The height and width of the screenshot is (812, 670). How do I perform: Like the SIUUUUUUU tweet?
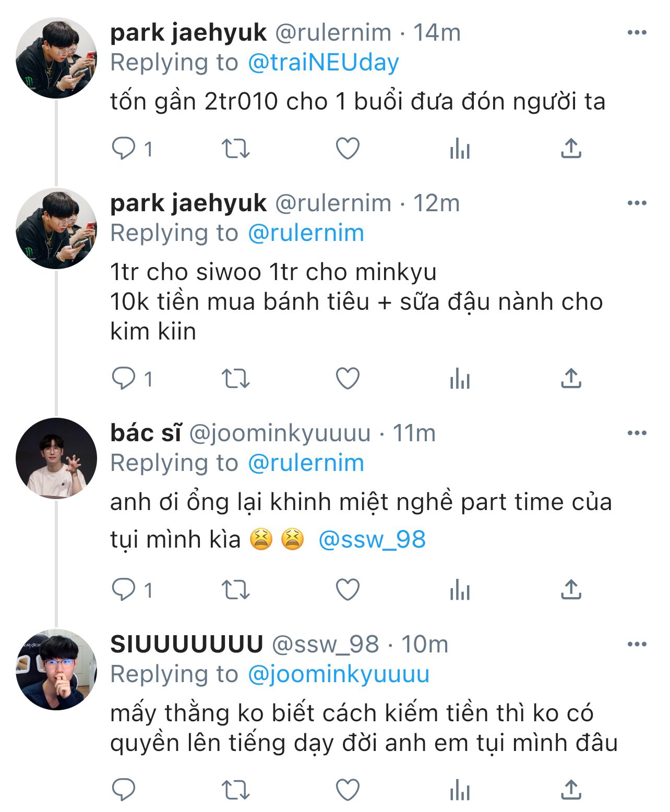click(x=348, y=790)
